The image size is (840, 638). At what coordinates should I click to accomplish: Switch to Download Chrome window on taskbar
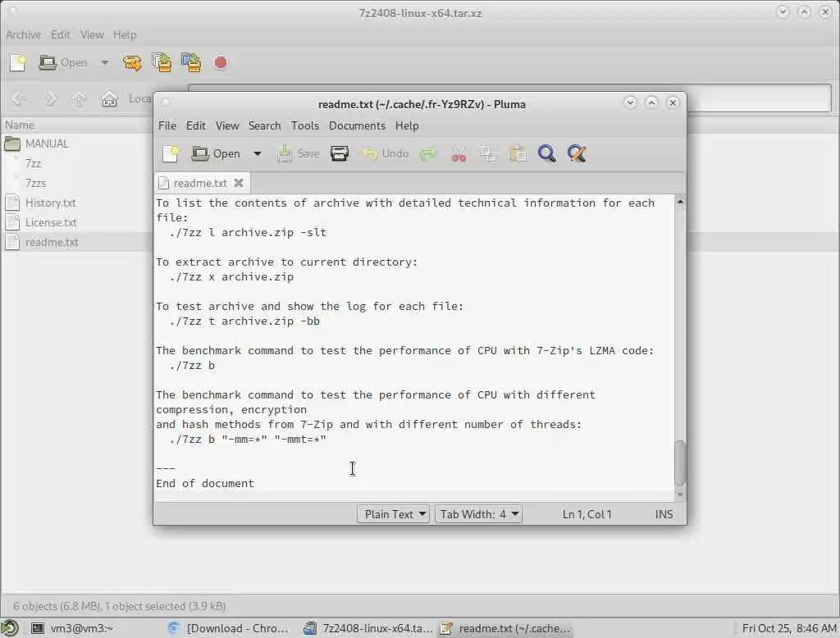[228, 628]
